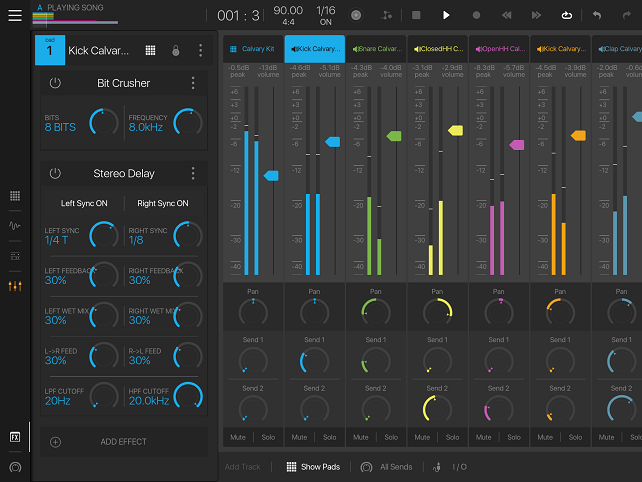Click the BITS knob
642x482 pixels.
point(104,122)
